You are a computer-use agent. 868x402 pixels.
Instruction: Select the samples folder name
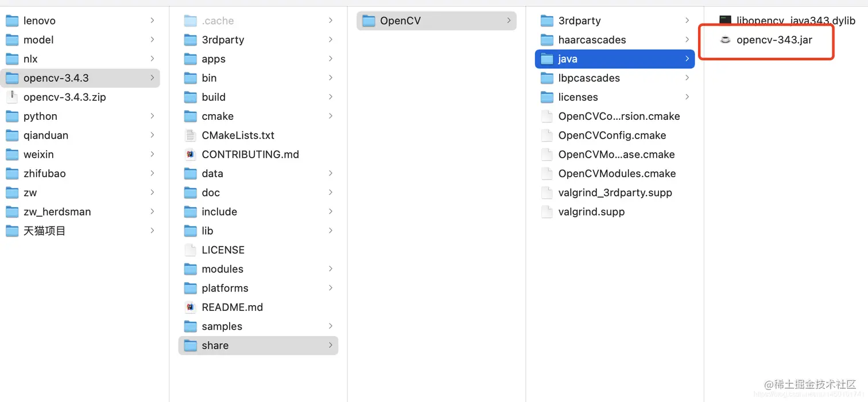coord(222,326)
